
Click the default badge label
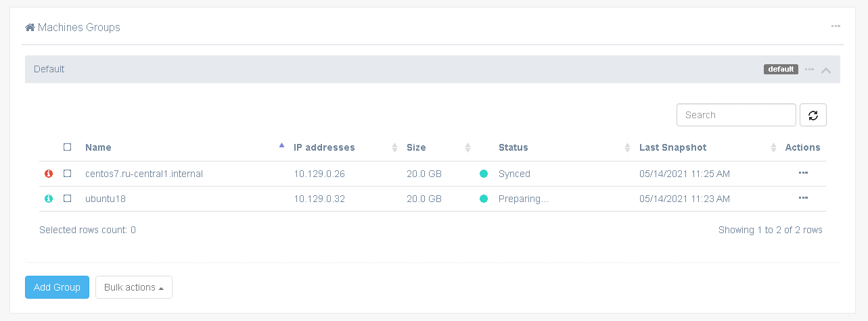[x=781, y=69]
